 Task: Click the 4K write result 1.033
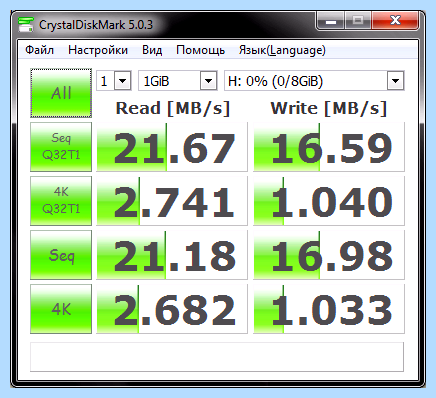click(329, 309)
